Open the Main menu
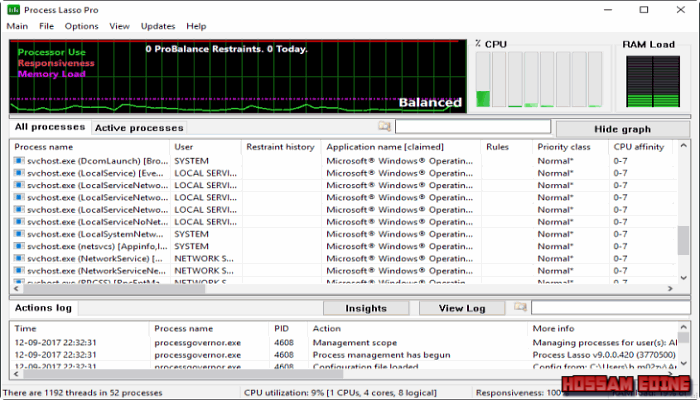The image size is (700, 400). 17,26
